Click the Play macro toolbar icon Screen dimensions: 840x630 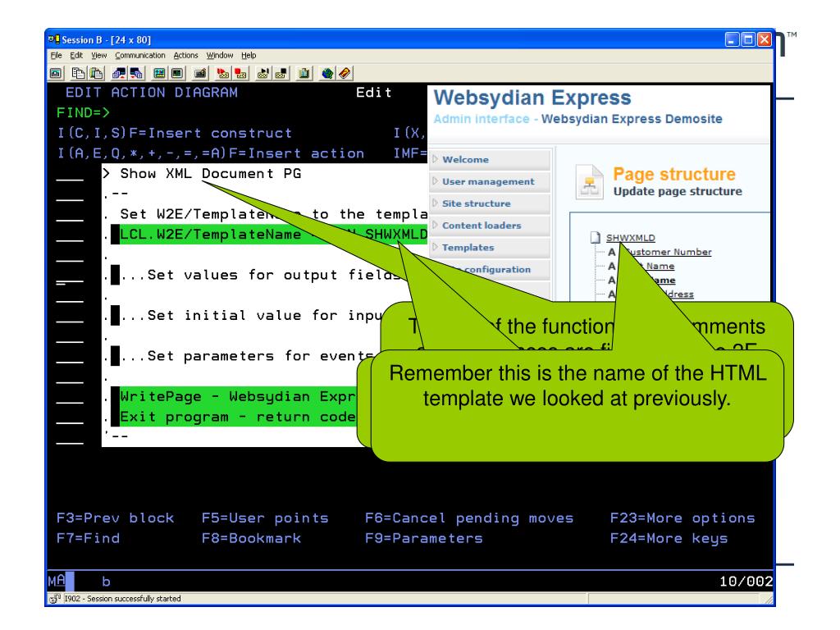coord(263,73)
